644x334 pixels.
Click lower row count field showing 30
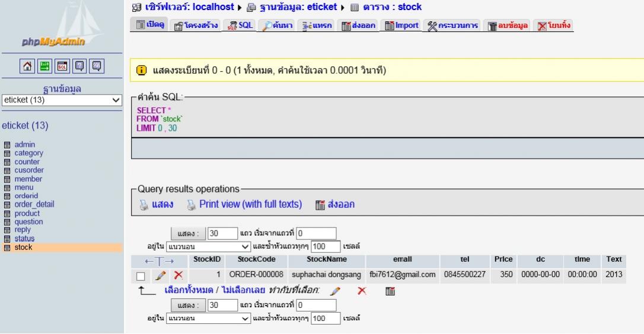click(222, 305)
